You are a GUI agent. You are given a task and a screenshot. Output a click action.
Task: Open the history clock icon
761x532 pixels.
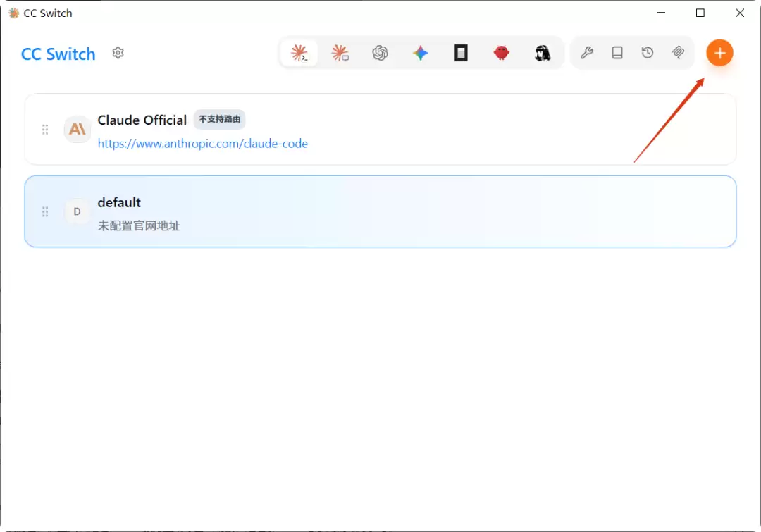(x=648, y=52)
